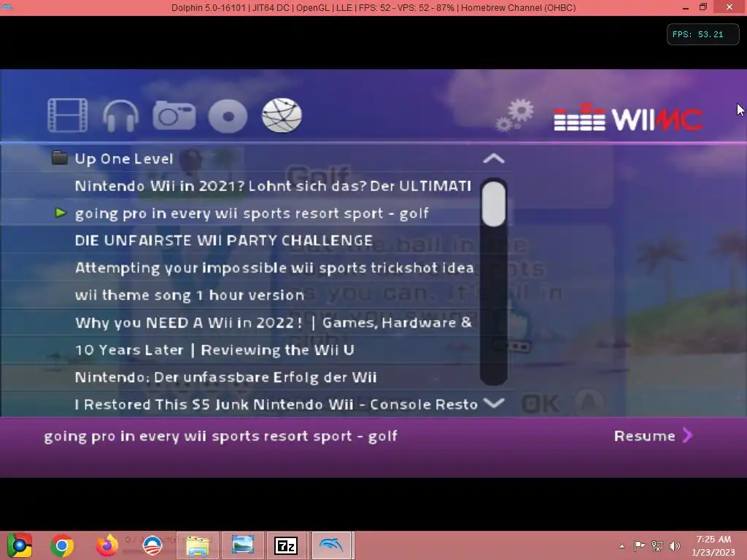
Task: Open the DVD disc section icon
Action: click(x=228, y=116)
